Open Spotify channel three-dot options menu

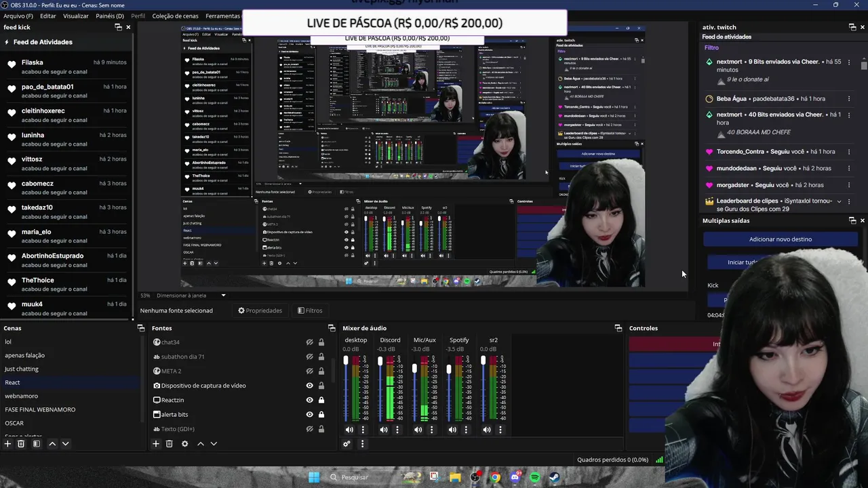coord(466,430)
